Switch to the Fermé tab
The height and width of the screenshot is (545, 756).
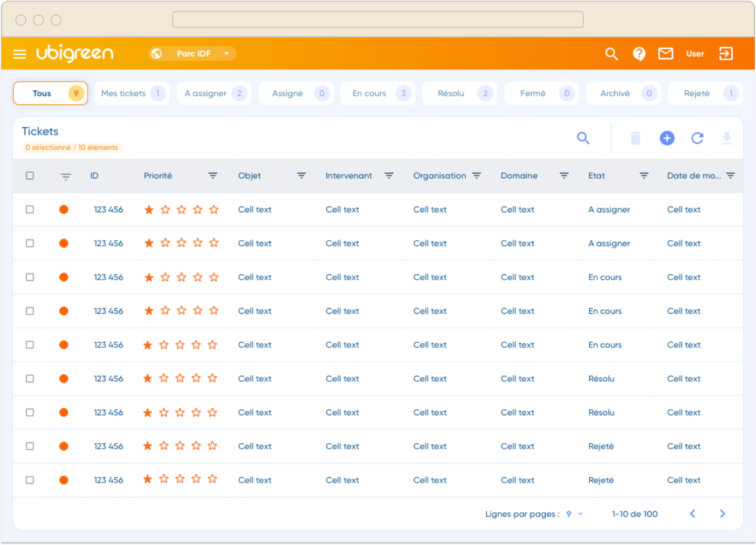click(542, 93)
